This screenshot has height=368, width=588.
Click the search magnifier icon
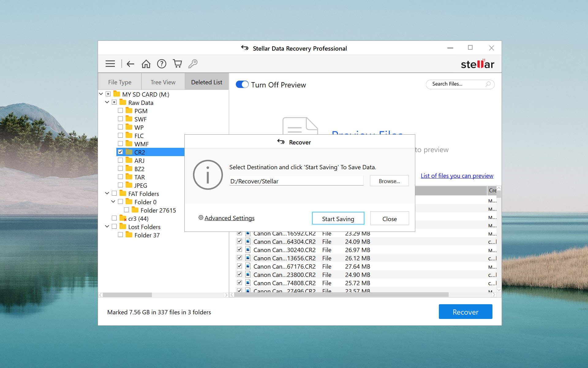488,84
